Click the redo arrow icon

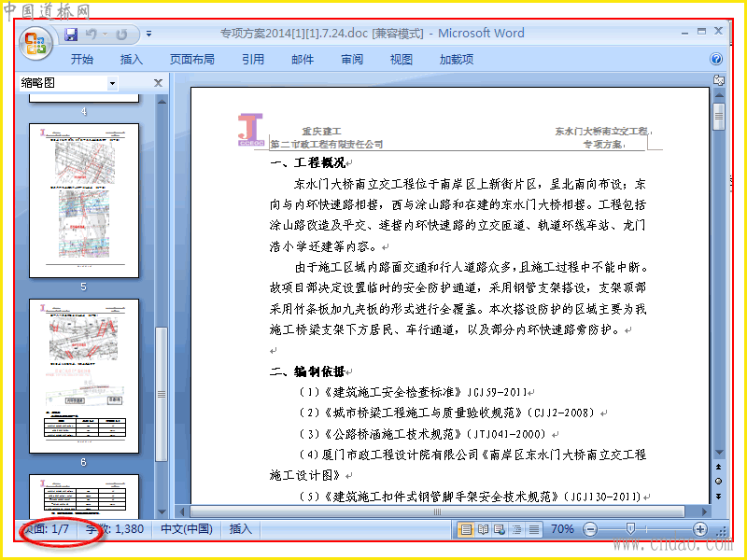pyautogui.click(x=122, y=35)
